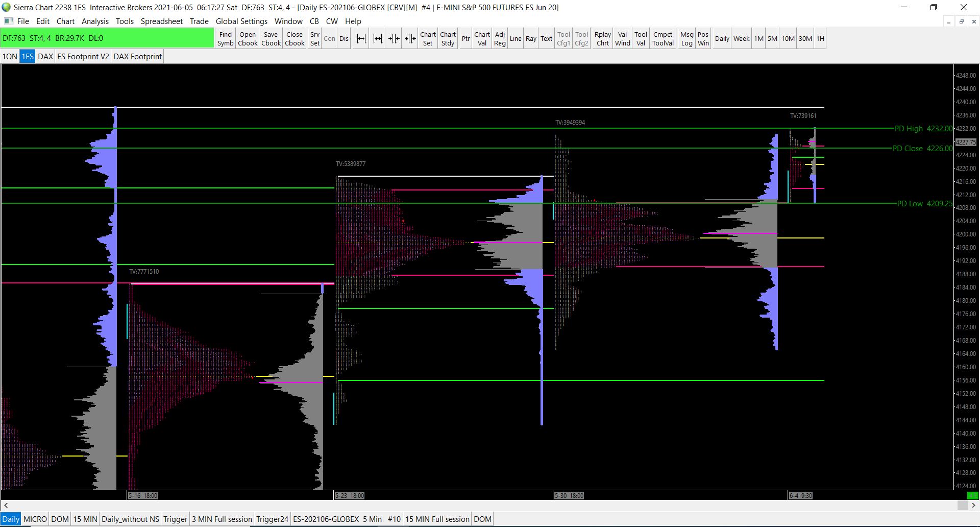
Task: Switch chart to Daily timeframe button
Action: tap(722, 39)
